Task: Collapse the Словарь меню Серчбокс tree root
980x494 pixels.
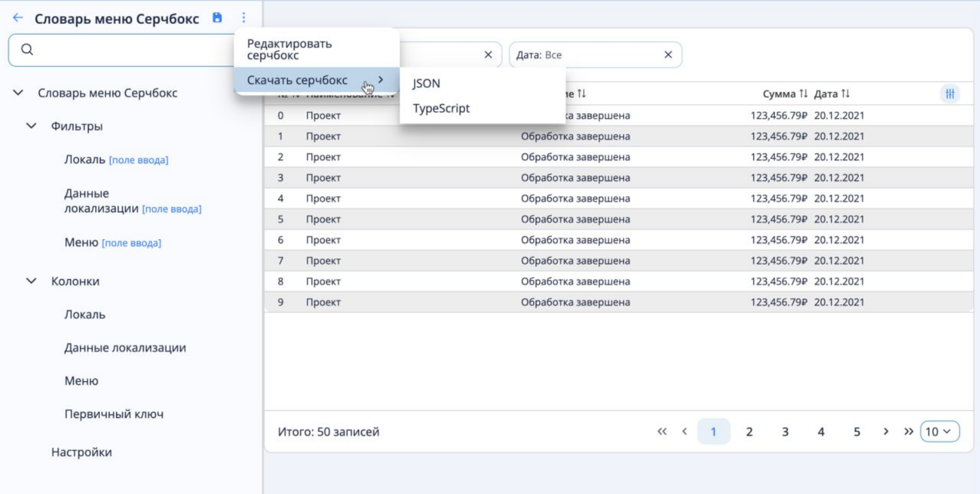Action: pyautogui.click(x=18, y=93)
